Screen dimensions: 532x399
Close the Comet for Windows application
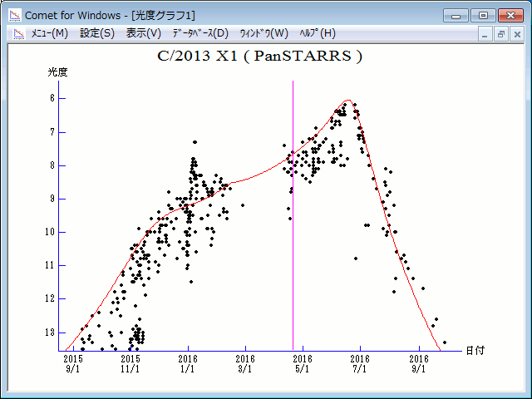[510, 16]
